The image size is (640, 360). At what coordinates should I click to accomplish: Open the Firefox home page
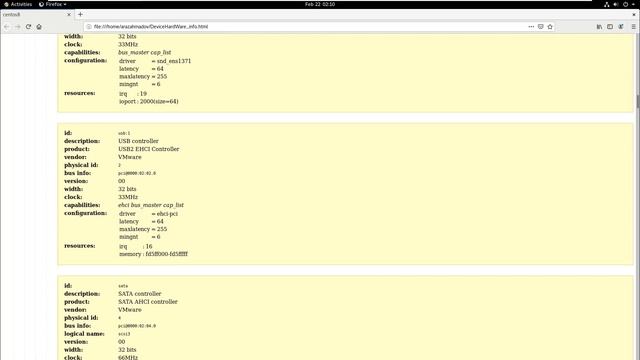coord(39,27)
